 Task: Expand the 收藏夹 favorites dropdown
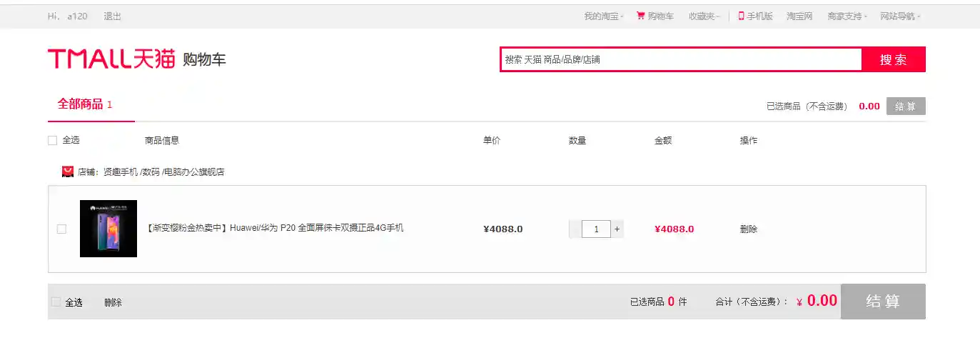click(x=704, y=16)
